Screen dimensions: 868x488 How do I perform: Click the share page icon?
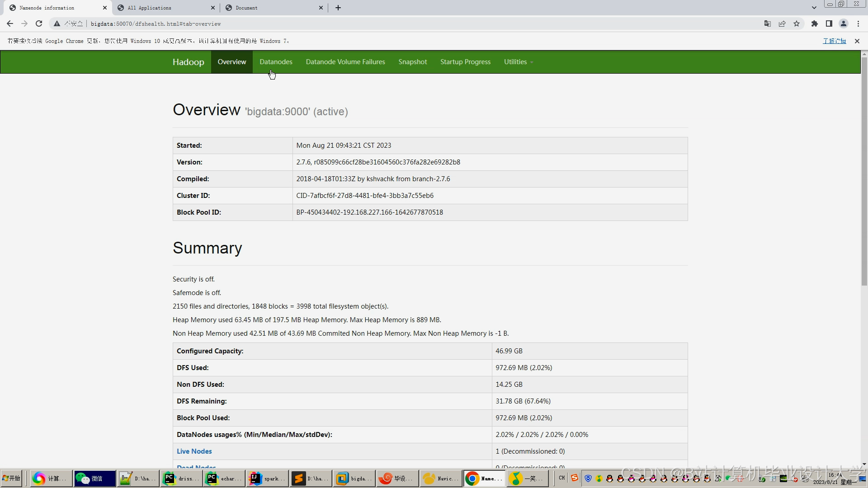pyautogui.click(x=782, y=23)
